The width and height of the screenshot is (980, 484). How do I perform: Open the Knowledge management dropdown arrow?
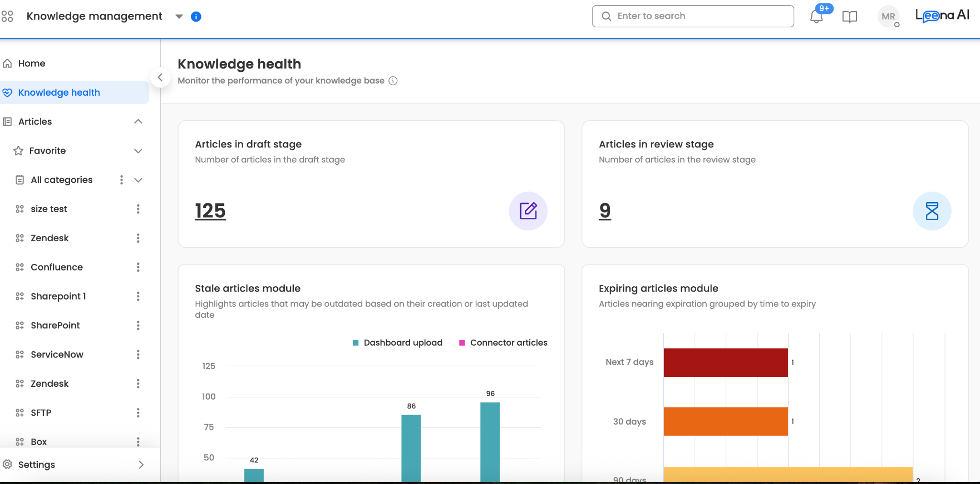coord(179,17)
